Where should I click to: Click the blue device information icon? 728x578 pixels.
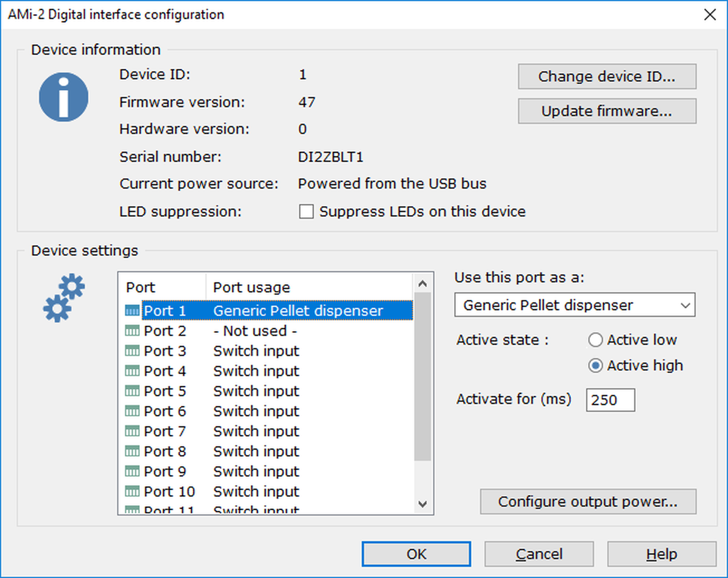(x=64, y=97)
